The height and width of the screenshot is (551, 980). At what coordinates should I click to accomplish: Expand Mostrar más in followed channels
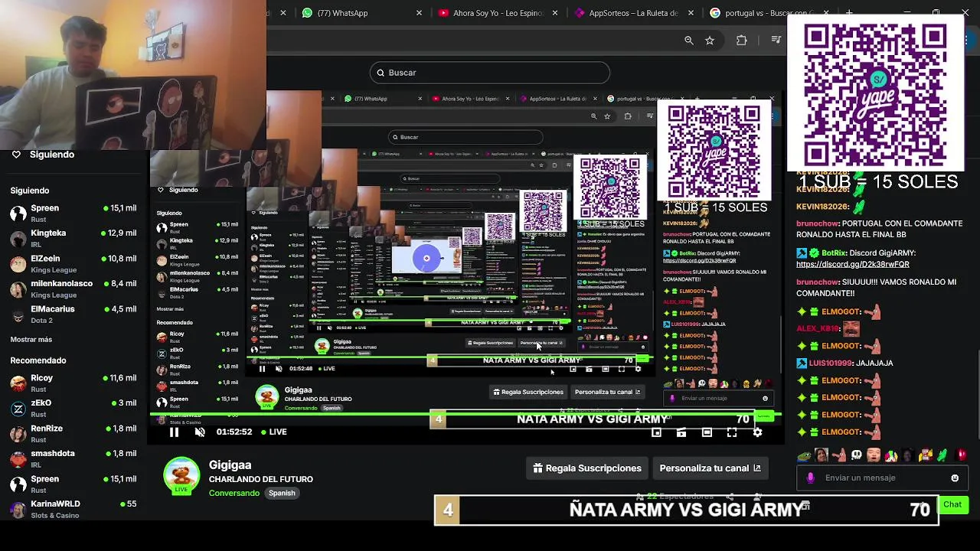(x=31, y=339)
